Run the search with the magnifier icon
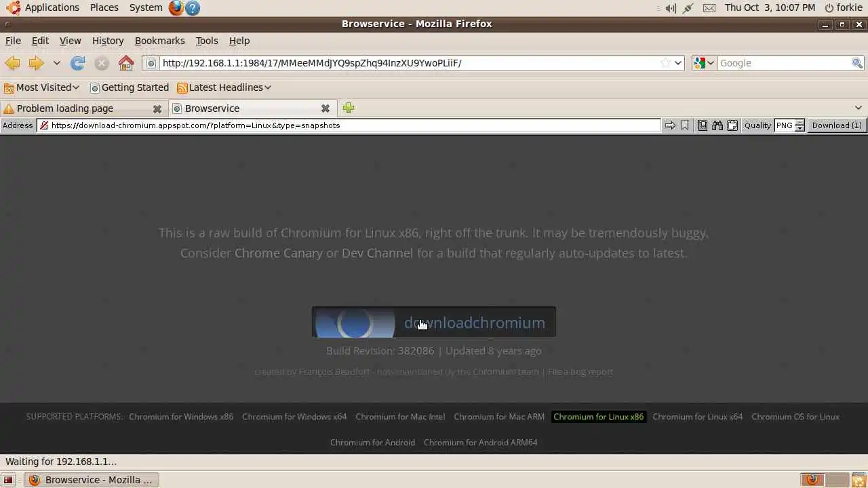This screenshot has width=868, height=488. point(857,63)
